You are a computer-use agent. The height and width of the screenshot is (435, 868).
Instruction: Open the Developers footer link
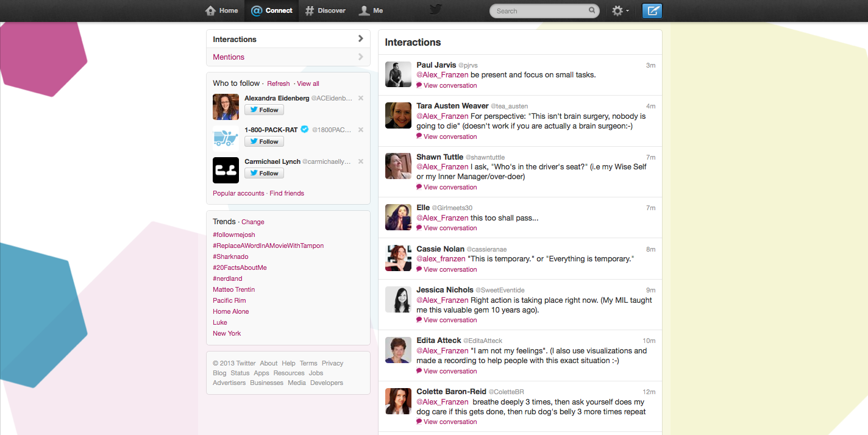tap(327, 383)
